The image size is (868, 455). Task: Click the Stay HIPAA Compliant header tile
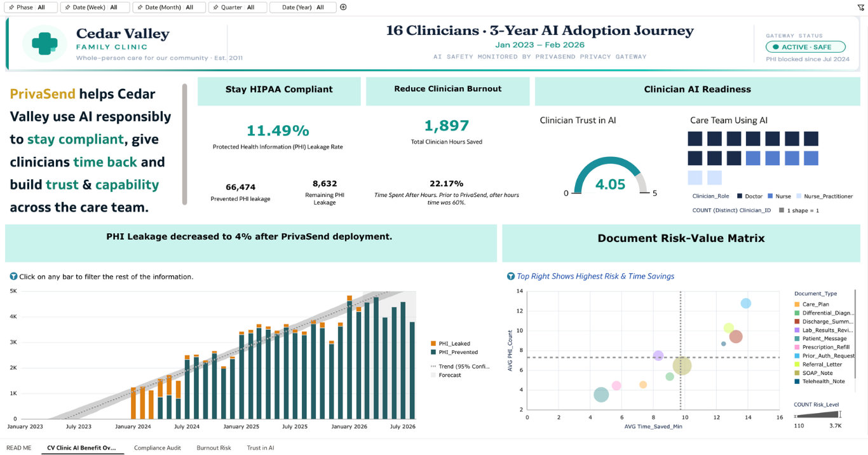279,91
